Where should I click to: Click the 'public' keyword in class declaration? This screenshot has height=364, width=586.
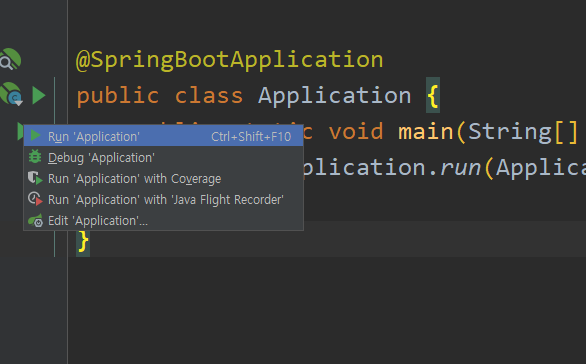point(118,96)
